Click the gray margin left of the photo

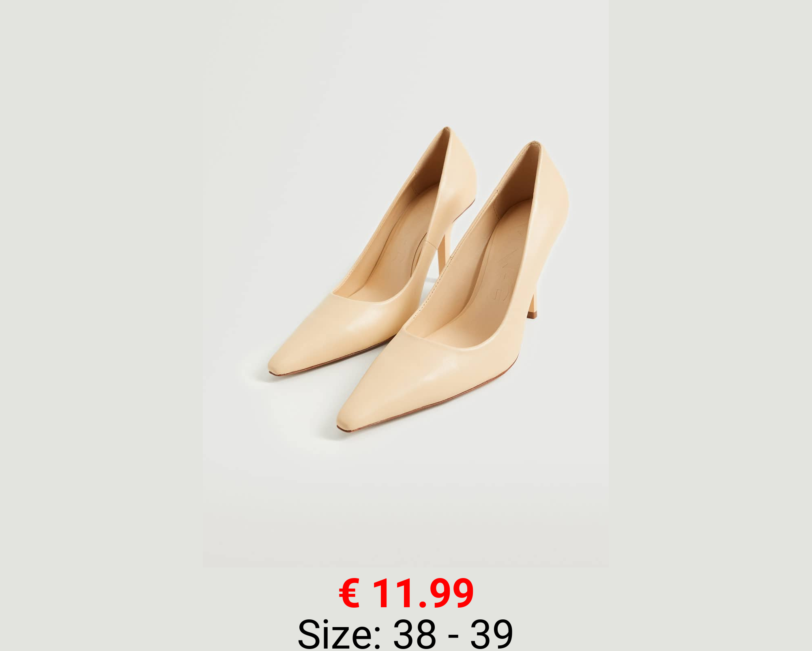[x=101, y=284]
